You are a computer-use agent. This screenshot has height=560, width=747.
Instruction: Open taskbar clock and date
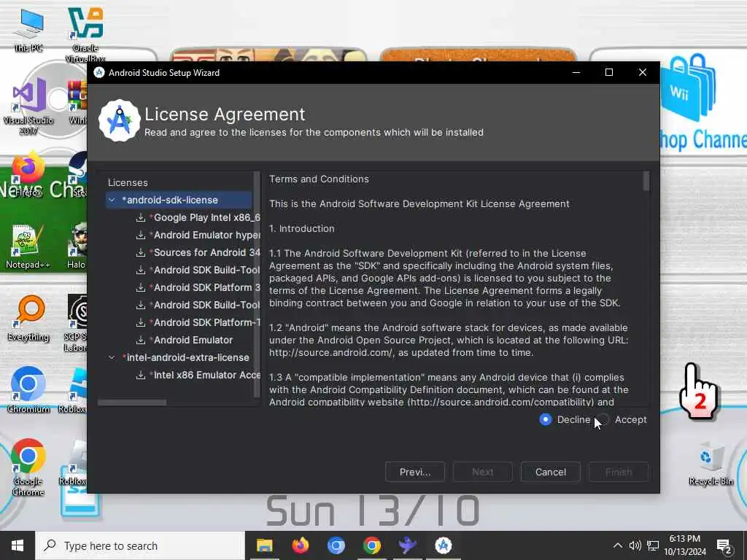click(685, 545)
